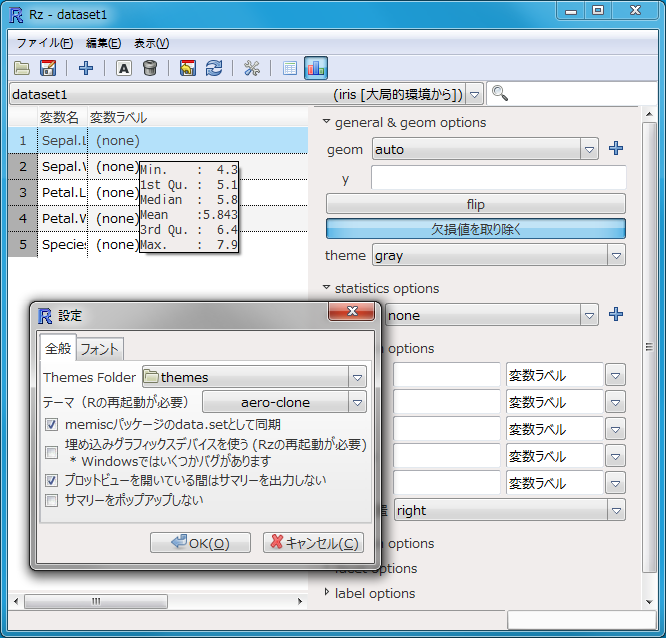Click the horizontal scrollbar thumb of variable list
666x638 pixels.
click(96, 601)
